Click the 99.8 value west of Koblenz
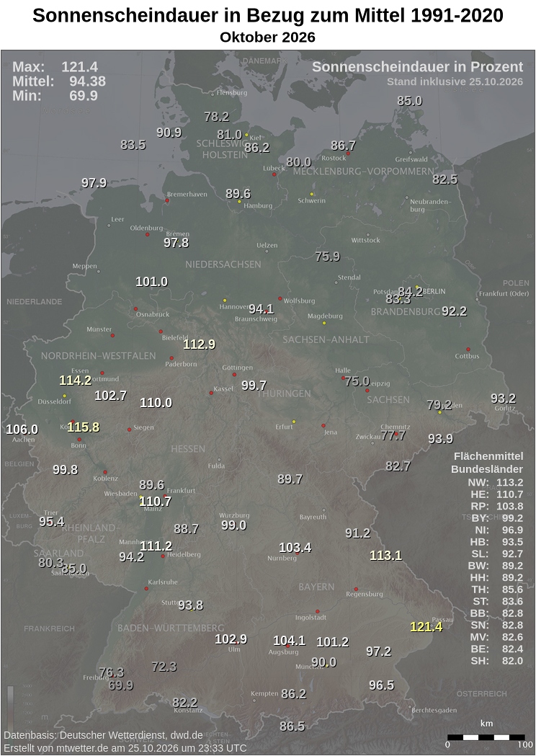The width and height of the screenshot is (536, 756). [x=65, y=470]
